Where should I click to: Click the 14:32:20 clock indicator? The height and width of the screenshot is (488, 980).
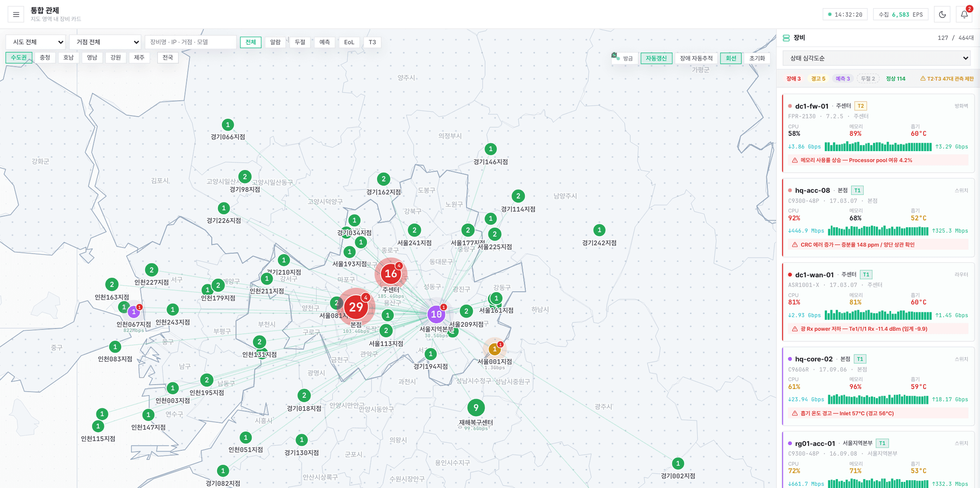tap(845, 14)
